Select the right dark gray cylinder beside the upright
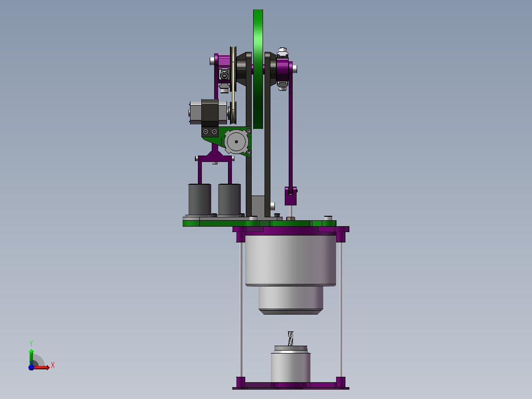The image size is (532, 399). (229, 199)
